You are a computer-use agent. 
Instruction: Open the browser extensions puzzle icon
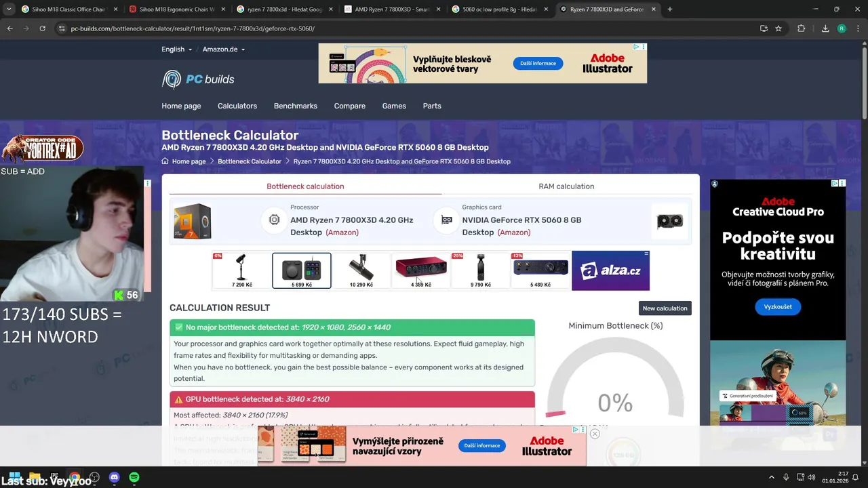tap(802, 28)
